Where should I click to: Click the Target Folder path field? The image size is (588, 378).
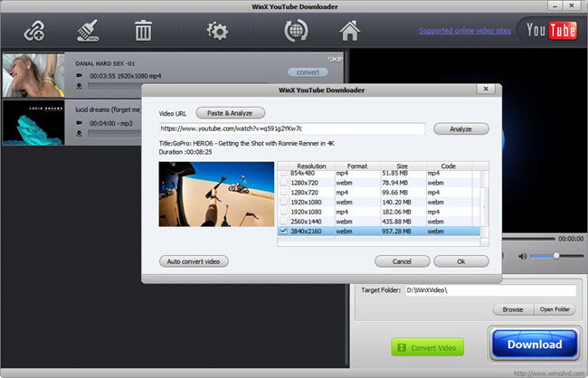(491, 290)
